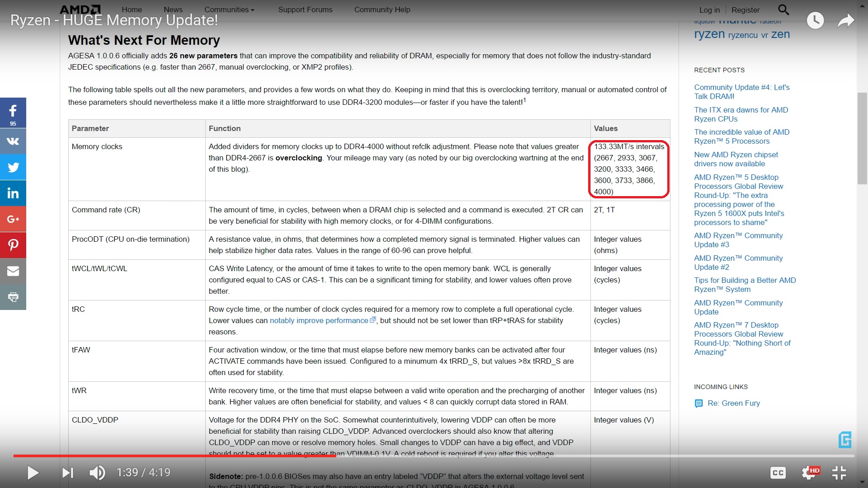Open The ITX era dawns post

741,114
